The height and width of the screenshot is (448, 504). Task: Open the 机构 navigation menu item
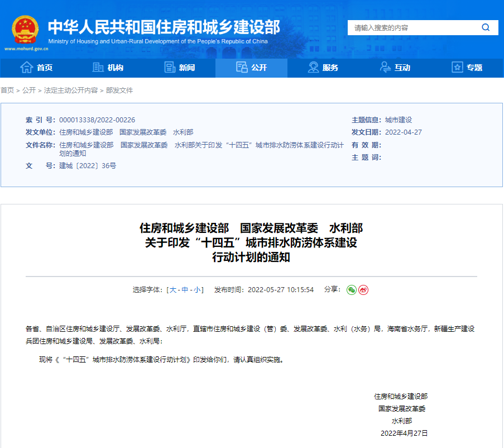pos(116,68)
